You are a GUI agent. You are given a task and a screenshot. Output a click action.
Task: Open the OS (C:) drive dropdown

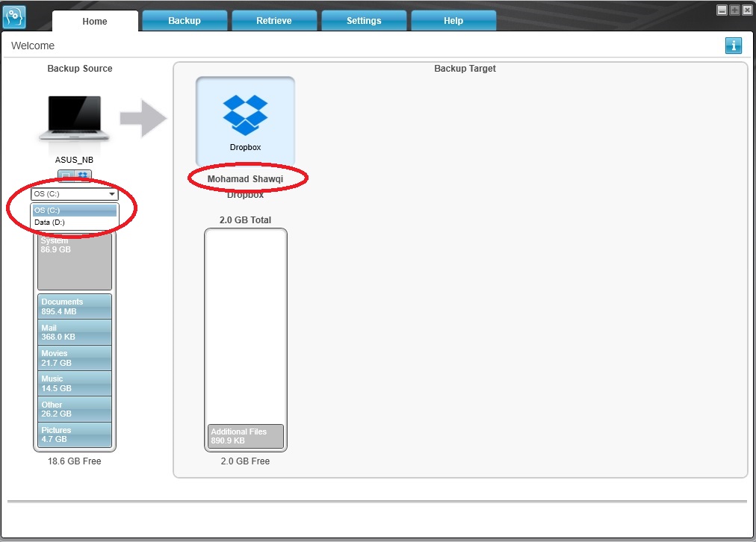[x=74, y=193]
